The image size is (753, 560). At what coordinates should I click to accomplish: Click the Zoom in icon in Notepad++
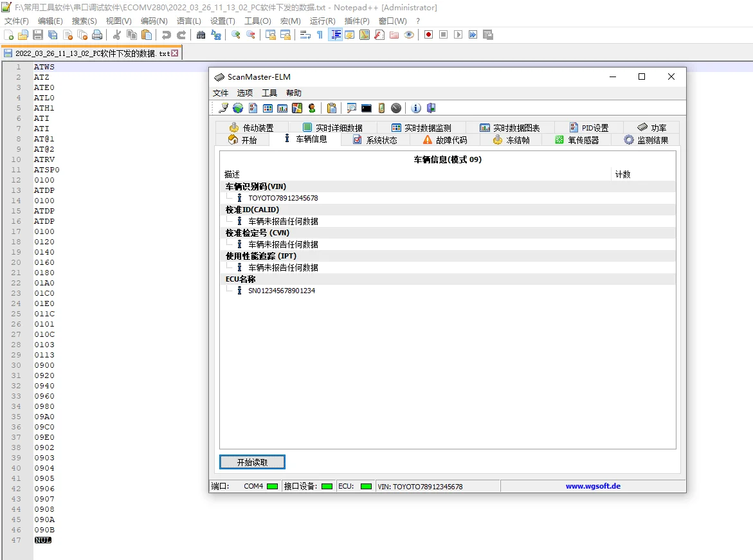coord(235,35)
